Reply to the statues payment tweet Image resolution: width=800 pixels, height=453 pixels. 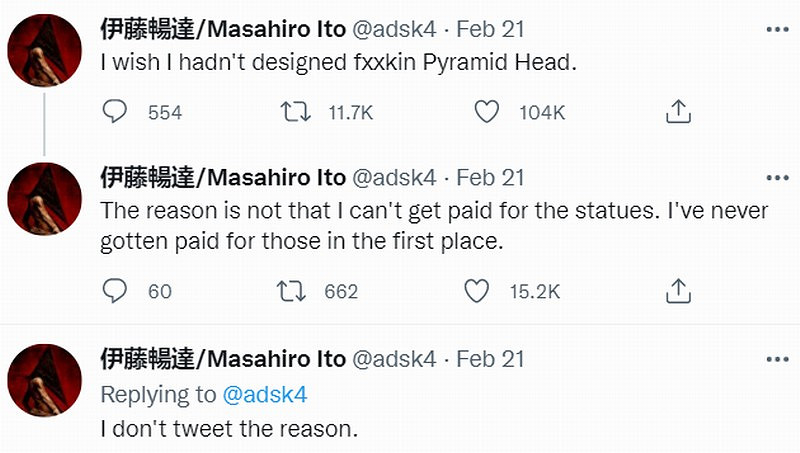(x=116, y=291)
